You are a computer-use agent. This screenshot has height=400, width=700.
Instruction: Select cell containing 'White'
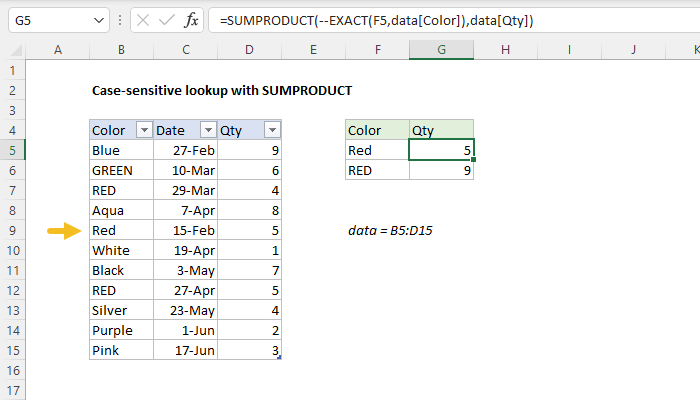121,250
